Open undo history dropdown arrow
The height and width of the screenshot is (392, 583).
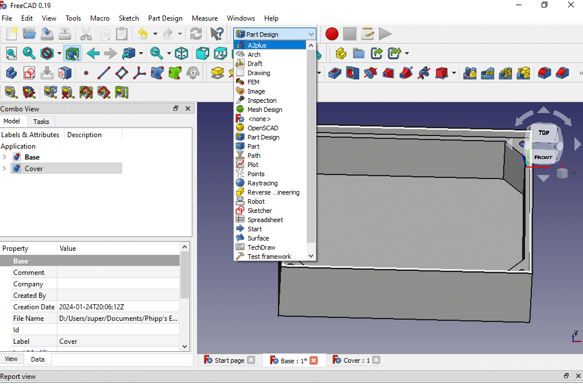155,34
